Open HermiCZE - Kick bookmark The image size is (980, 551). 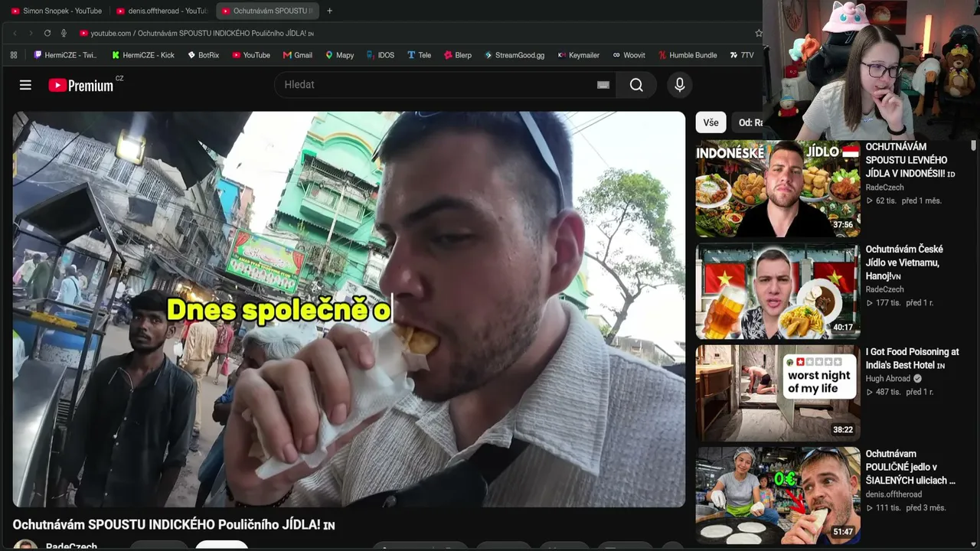[143, 55]
